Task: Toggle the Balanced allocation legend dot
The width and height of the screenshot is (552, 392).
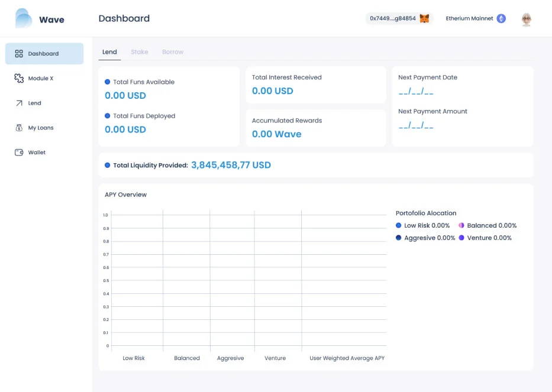Action: (460, 225)
